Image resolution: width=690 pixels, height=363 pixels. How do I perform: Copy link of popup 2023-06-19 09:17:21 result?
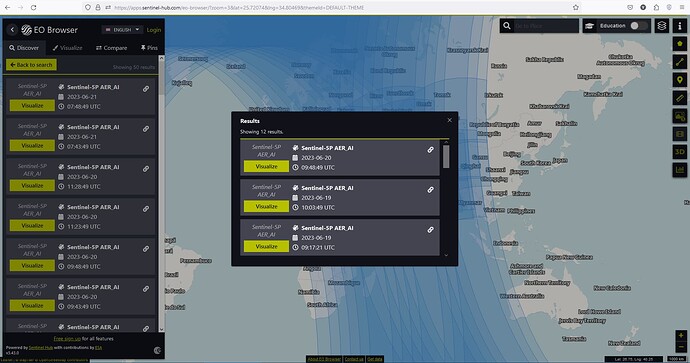[430, 230]
